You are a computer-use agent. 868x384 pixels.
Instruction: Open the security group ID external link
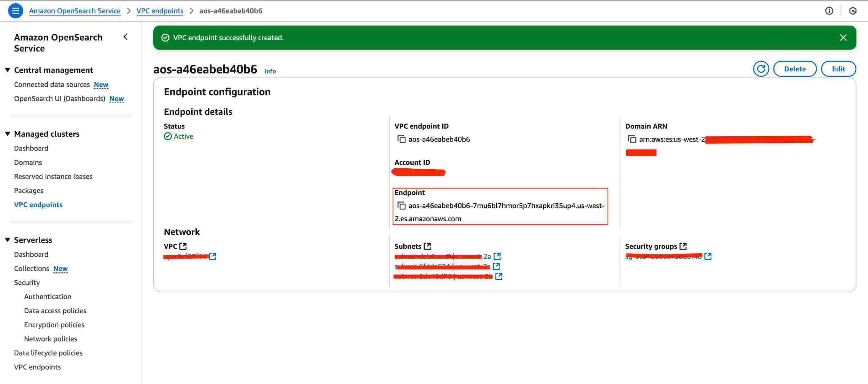(x=708, y=256)
